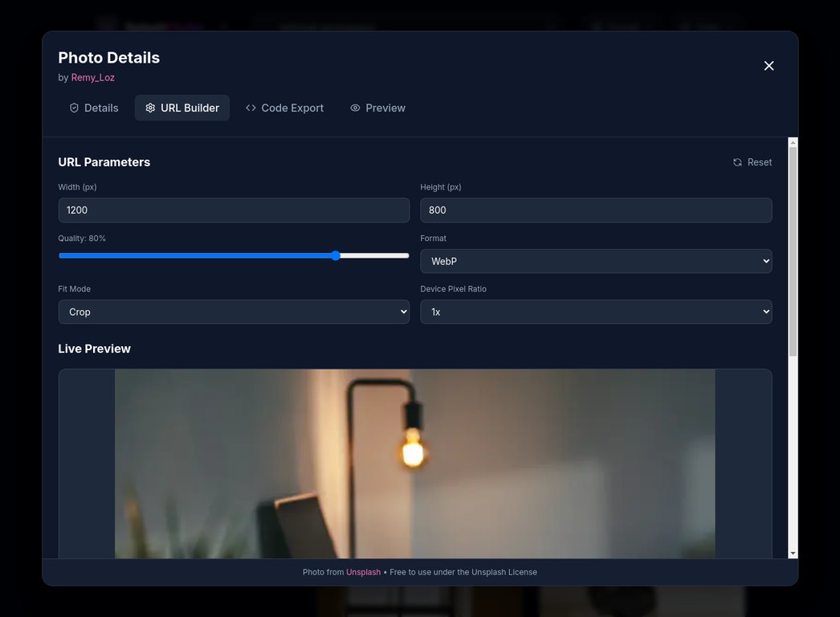
Task: Click the down chevron on the Fit Mode select
Action: [402, 312]
